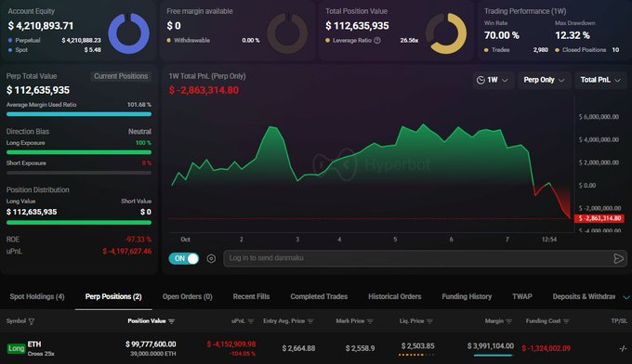Image resolution: width=632 pixels, height=364 pixels.
Task: Click the TP/SL value for ETH
Action: pos(623,348)
